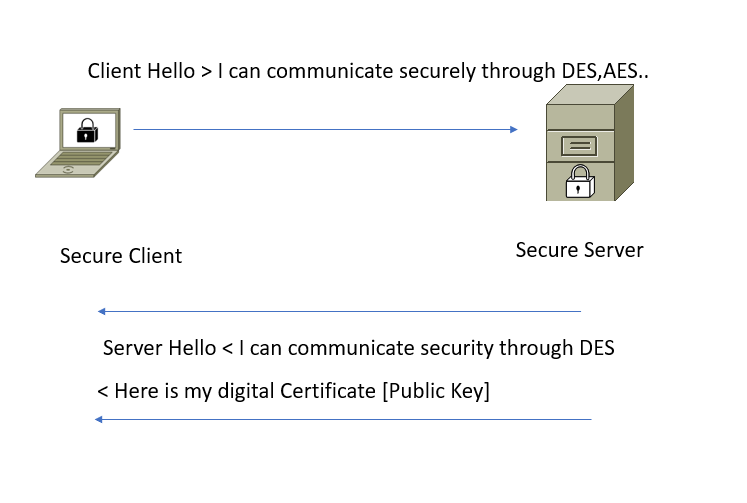The image size is (747, 503).
Task: Click the "DES,AES.." text in the top line
Action: (x=605, y=71)
